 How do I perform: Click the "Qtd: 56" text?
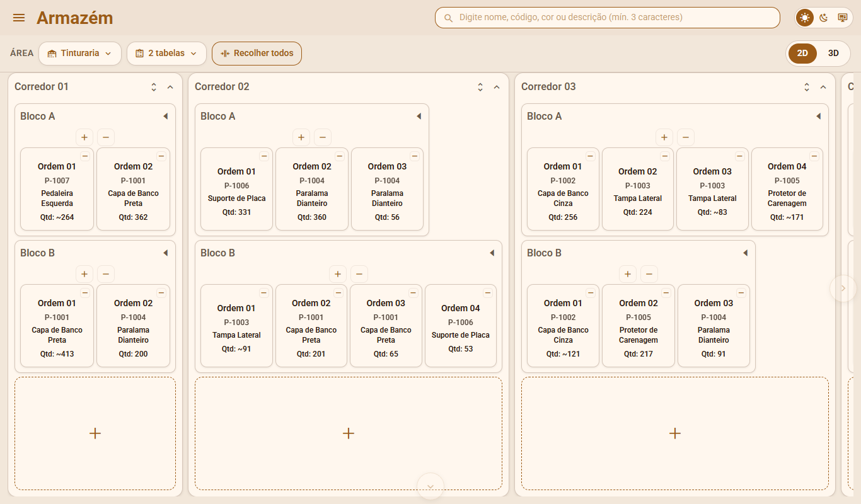pyautogui.click(x=387, y=217)
